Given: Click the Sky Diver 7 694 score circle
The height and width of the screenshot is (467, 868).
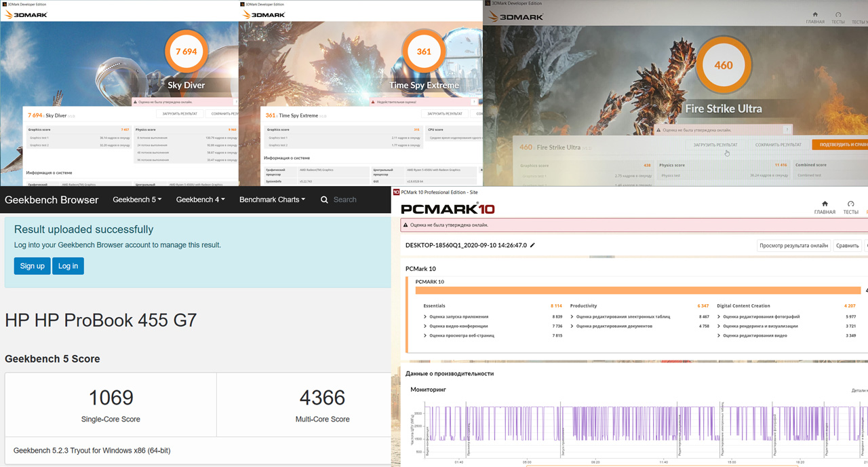Looking at the screenshot, I should pos(186,52).
